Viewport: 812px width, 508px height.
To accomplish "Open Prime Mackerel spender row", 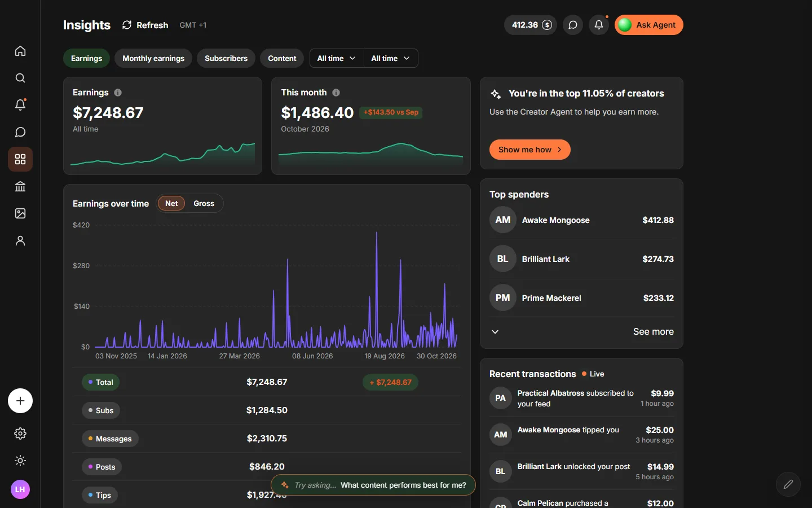I will [x=581, y=298].
